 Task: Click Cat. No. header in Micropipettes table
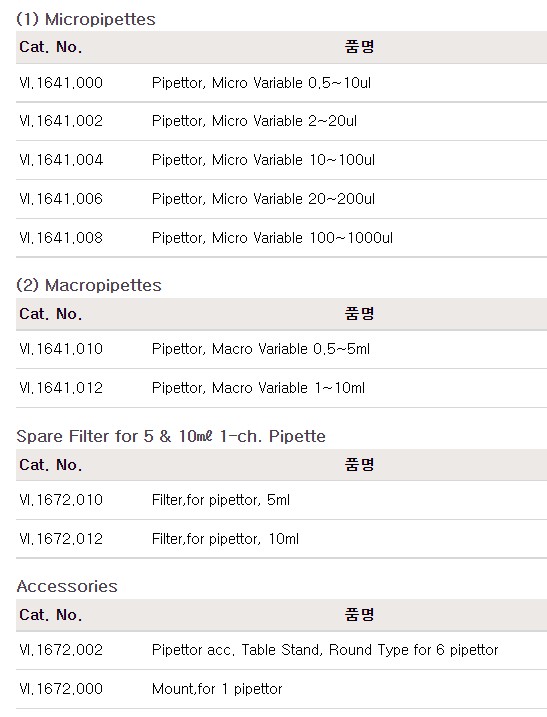point(51,47)
